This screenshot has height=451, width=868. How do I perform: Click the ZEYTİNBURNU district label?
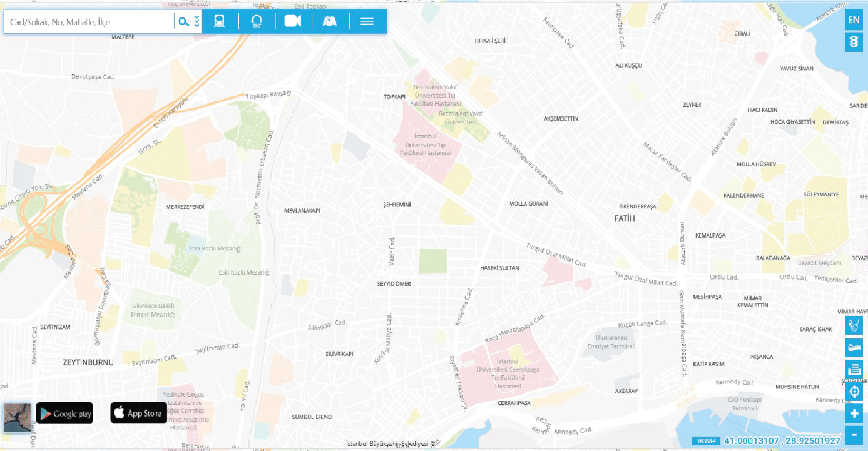pyautogui.click(x=88, y=362)
